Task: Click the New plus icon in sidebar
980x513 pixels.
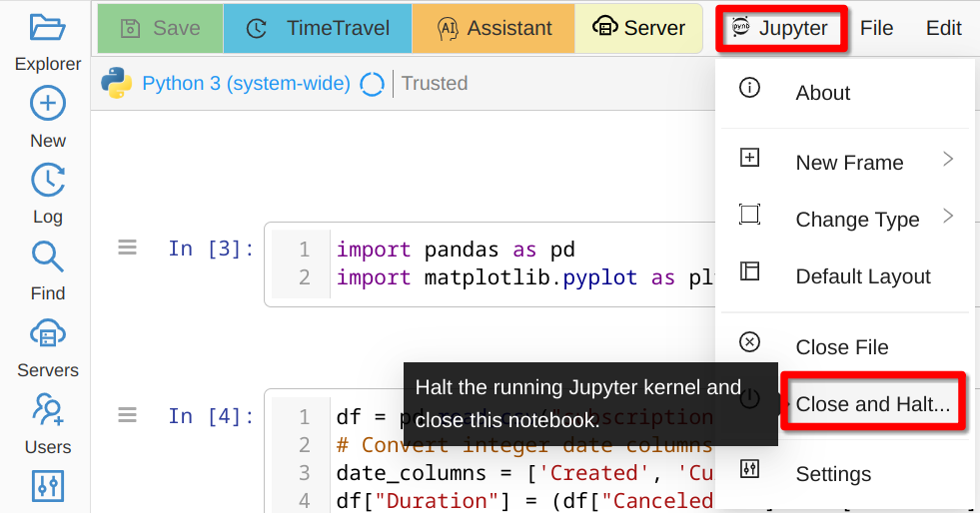Action: pyautogui.click(x=47, y=104)
